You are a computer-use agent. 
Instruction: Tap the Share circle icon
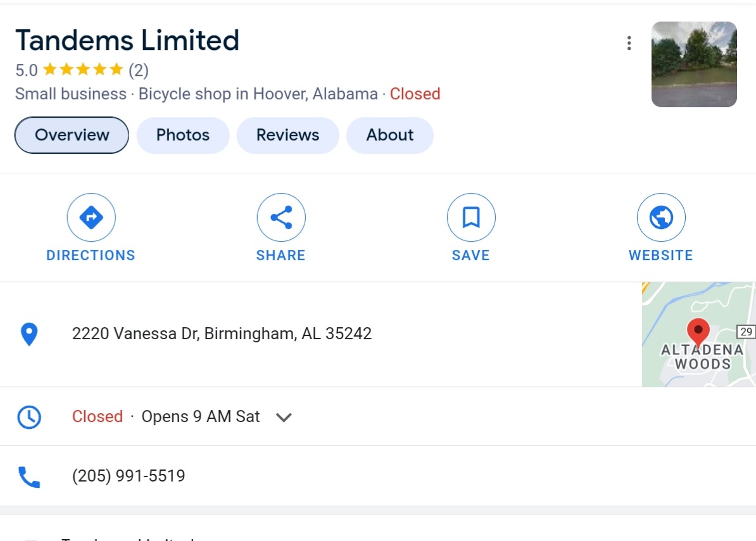(281, 217)
